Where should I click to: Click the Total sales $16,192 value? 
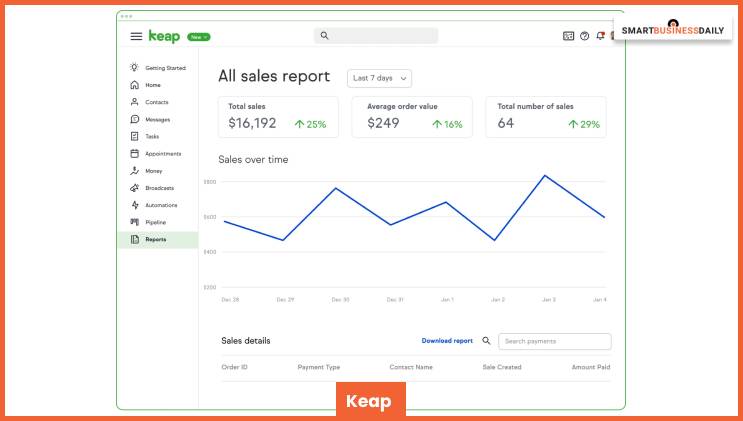(252, 123)
